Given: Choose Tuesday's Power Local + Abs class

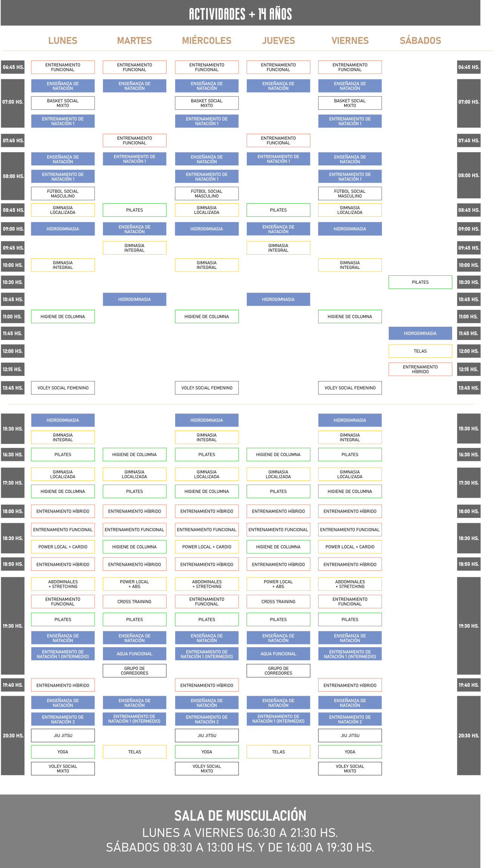Looking at the screenshot, I should tap(134, 584).
